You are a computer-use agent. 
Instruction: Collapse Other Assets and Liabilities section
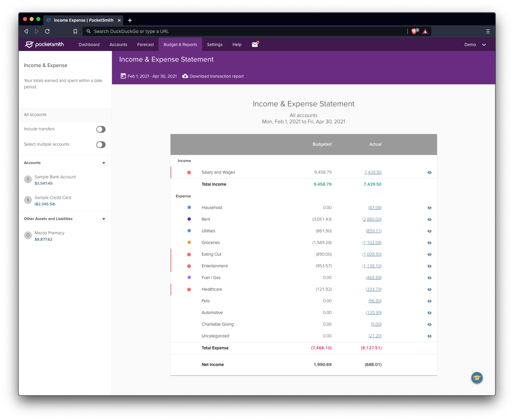coord(104,219)
